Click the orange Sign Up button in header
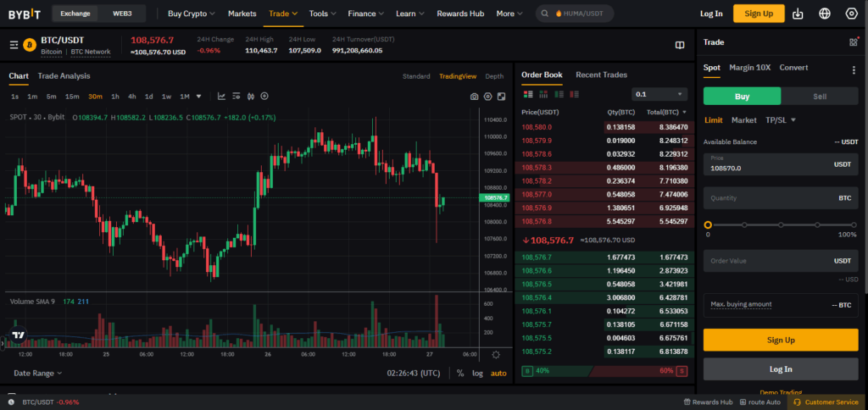This screenshot has height=410, width=868. 759,14
